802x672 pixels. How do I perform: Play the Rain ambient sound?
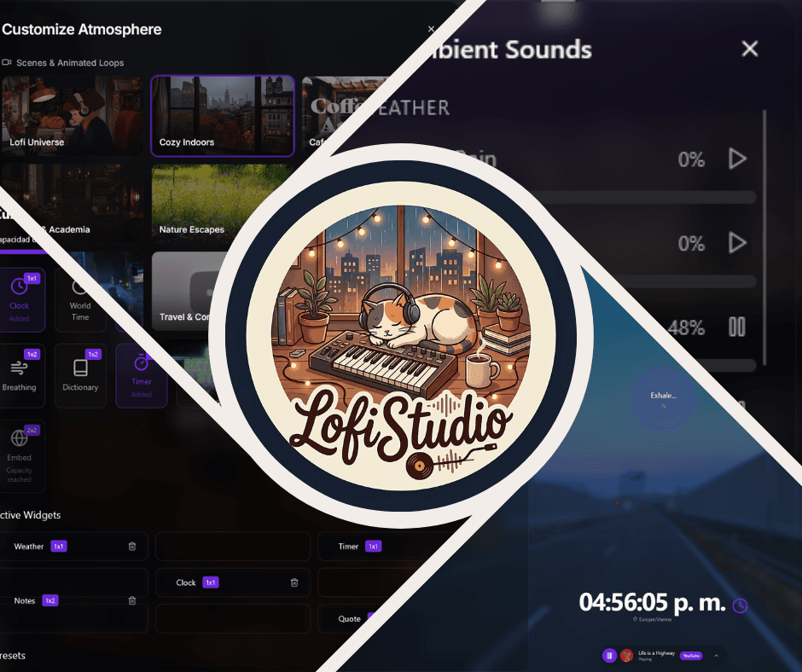[x=737, y=159]
